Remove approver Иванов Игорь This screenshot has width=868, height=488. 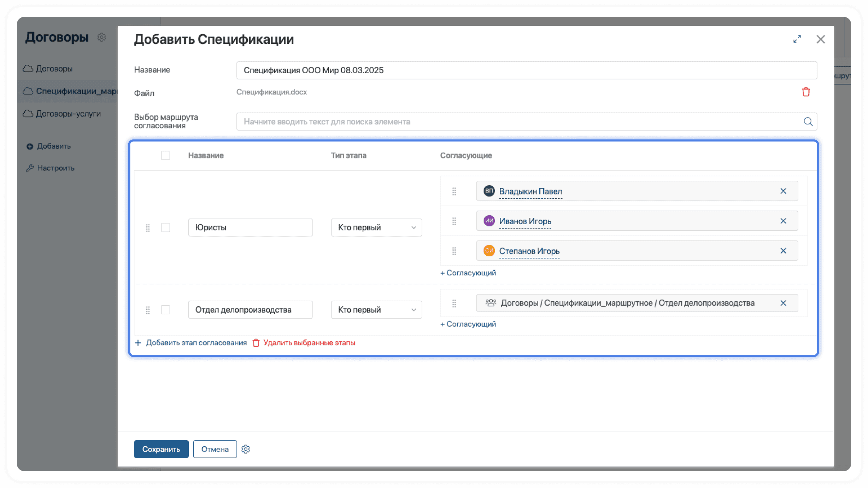tap(783, 221)
